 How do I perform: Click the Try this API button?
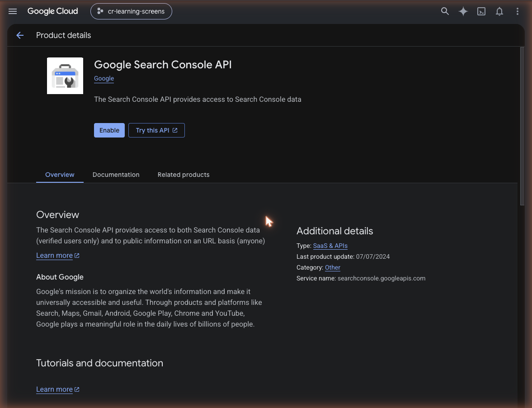pyautogui.click(x=156, y=130)
